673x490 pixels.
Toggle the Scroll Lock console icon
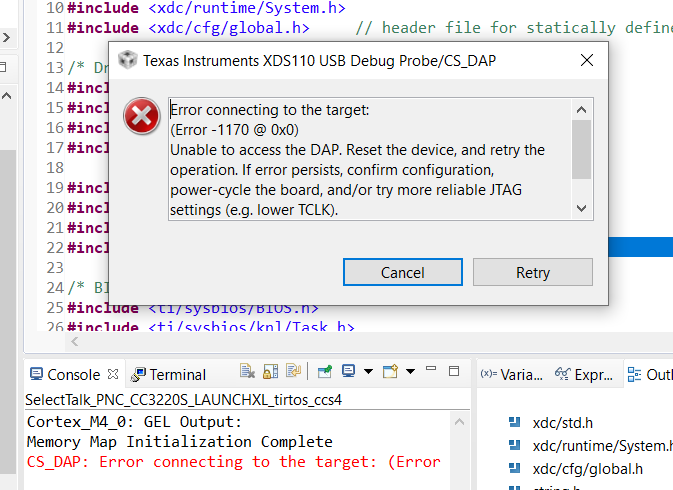coord(270,371)
